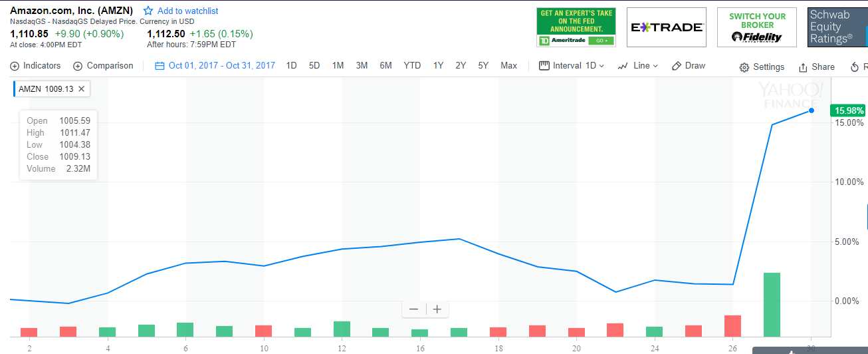Click the Amazon.com, Inc. (AMZN) title
Screen dimensions: 868x354
[x=71, y=11]
